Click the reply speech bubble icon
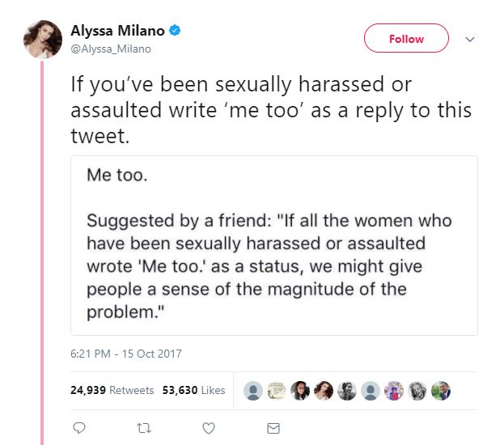The width and height of the screenshot is (504, 445). point(78,426)
